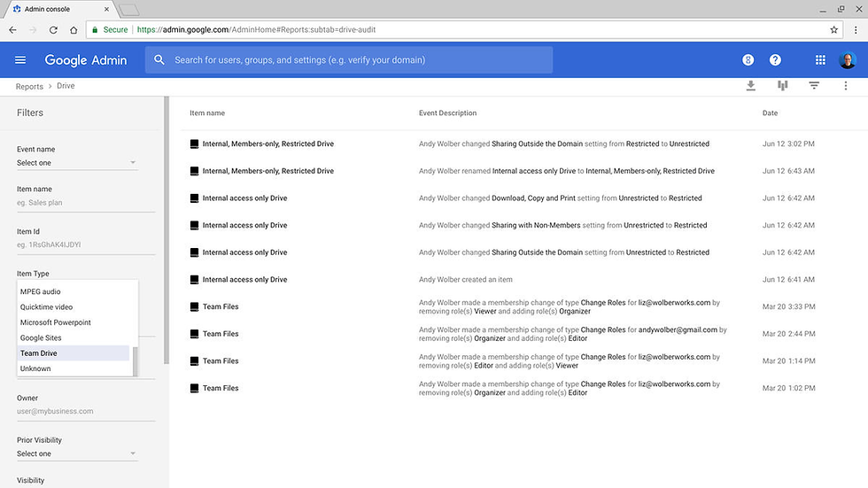Click drive icon of row dated Jun 12 6:43 AM
The width and height of the screenshot is (868, 488).
click(x=194, y=171)
